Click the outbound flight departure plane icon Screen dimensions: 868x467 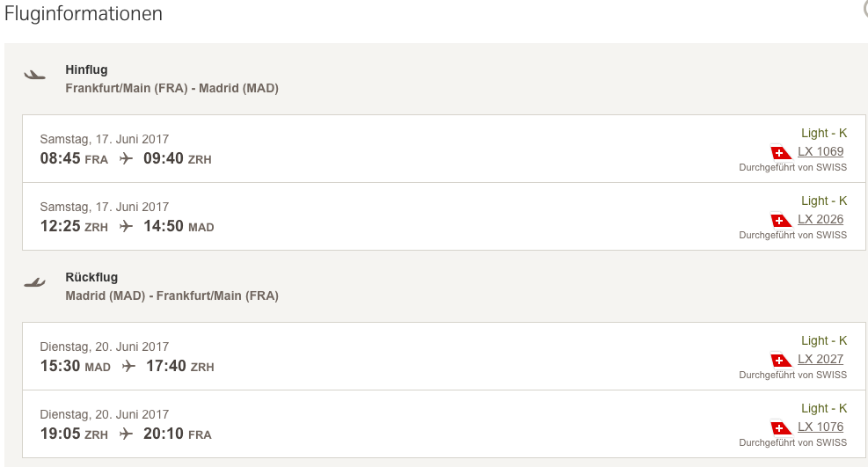pyautogui.click(x=34, y=75)
